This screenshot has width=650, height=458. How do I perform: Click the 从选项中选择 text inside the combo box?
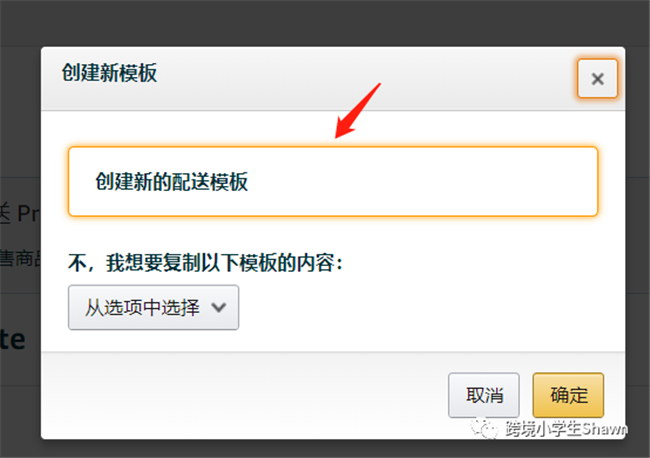click(x=142, y=308)
